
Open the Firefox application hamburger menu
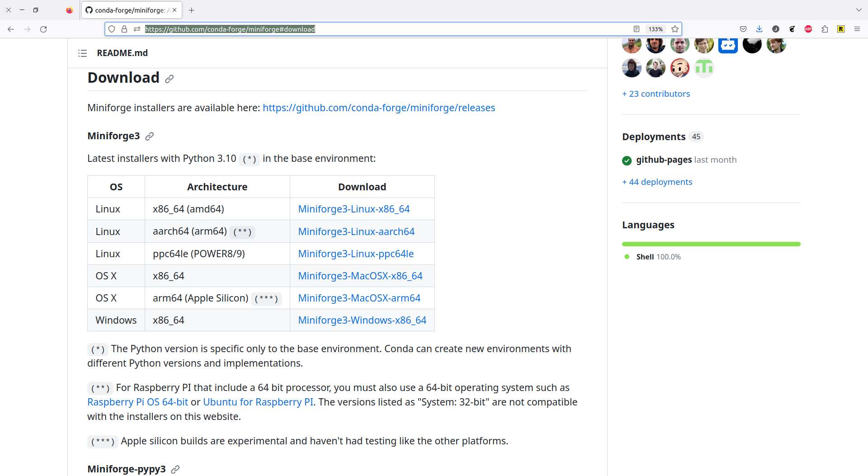(x=857, y=29)
